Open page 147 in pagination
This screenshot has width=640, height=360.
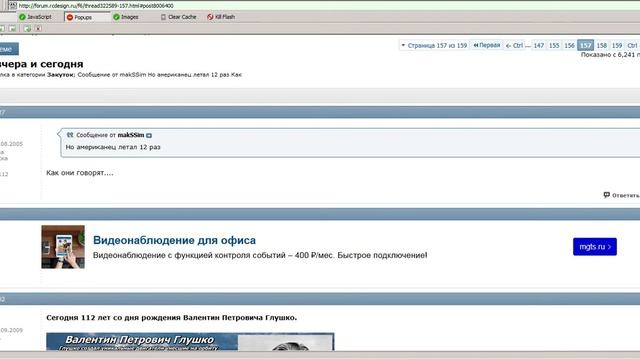click(x=539, y=45)
